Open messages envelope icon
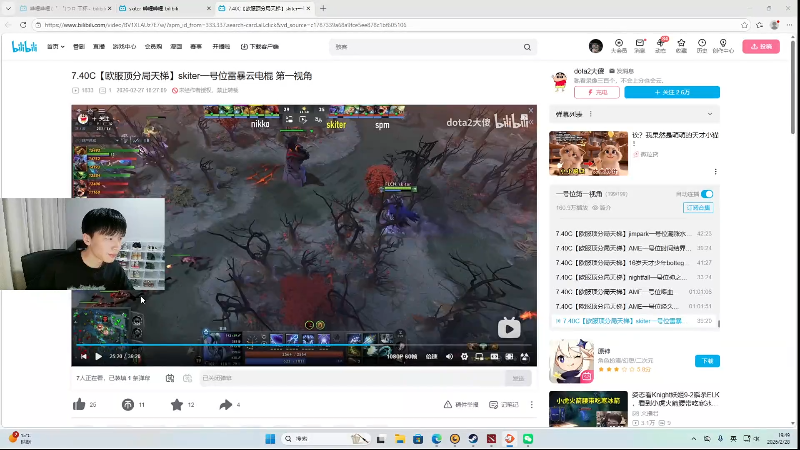 pyautogui.click(x=640, y=46)
